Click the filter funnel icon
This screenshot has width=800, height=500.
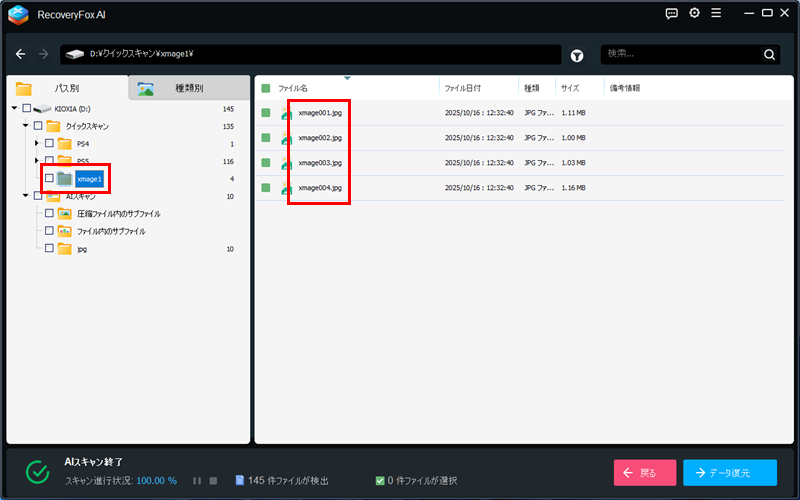click(x=577, y=55)
